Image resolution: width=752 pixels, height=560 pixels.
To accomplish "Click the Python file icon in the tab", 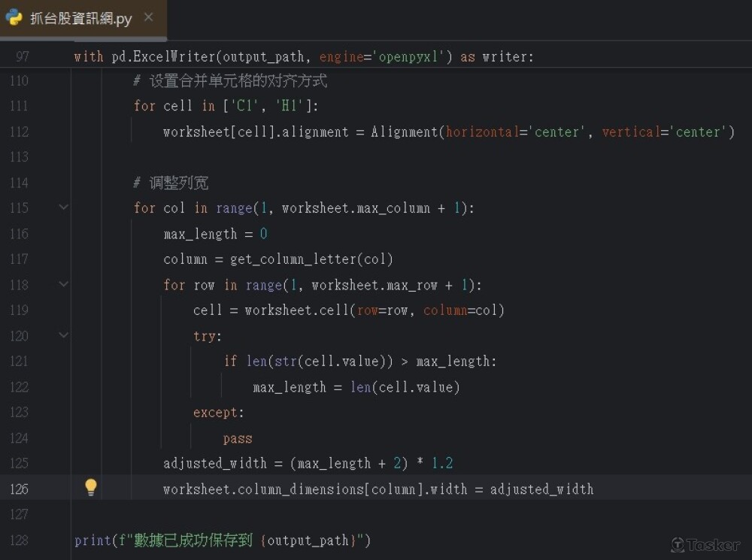I will pyautogui.click(x=14, y=18).
